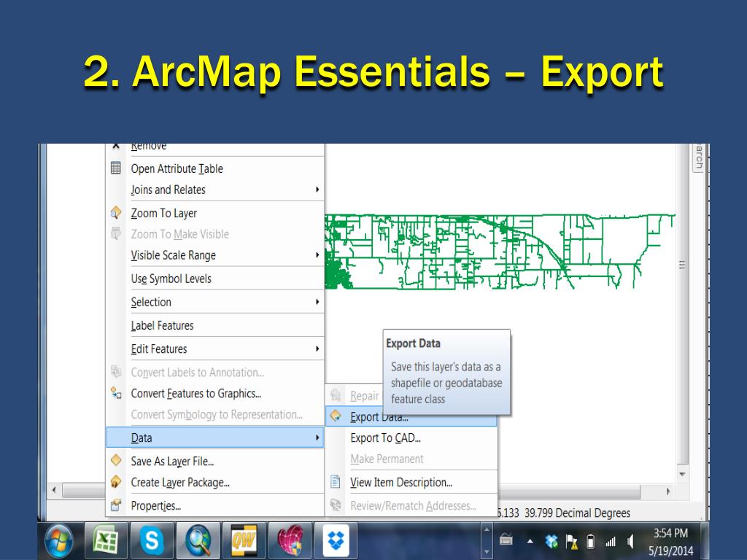Click the View Item Description document icon
This screenshot has height=560, width=747.
pyautogui.click(x=336, y=481)
